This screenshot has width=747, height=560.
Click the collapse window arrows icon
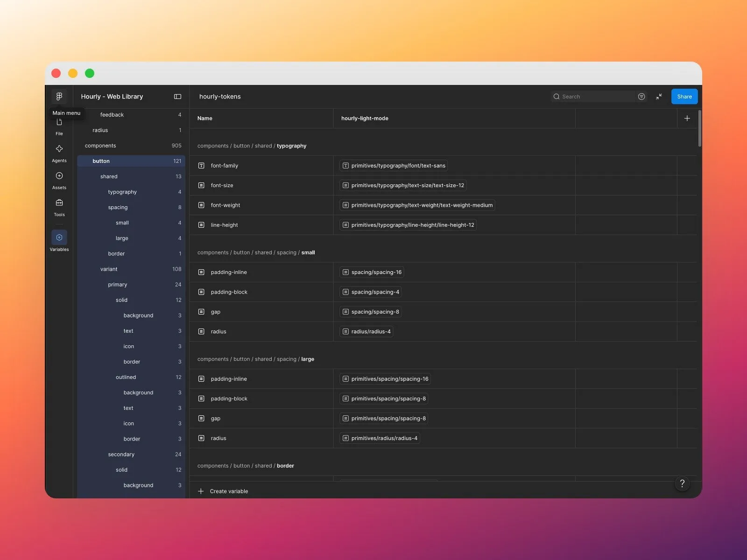click(659, 97)
